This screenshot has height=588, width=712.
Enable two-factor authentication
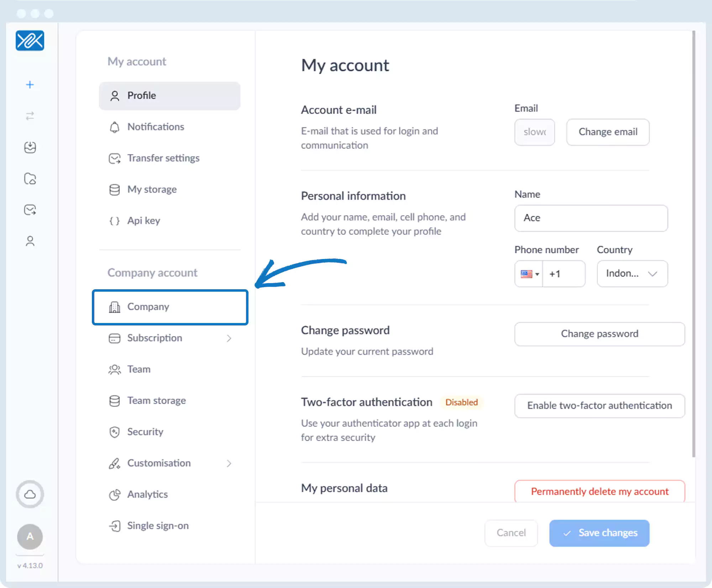point(600,406)
